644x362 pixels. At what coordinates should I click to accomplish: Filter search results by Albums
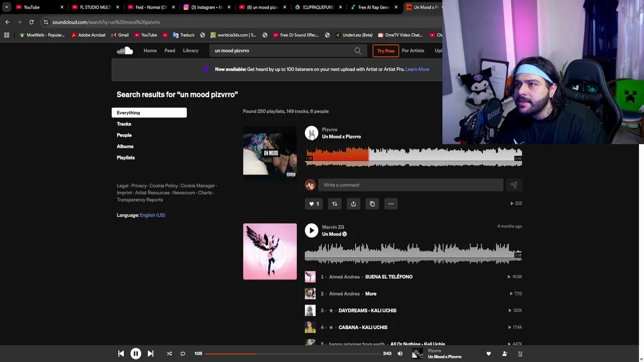125,146
